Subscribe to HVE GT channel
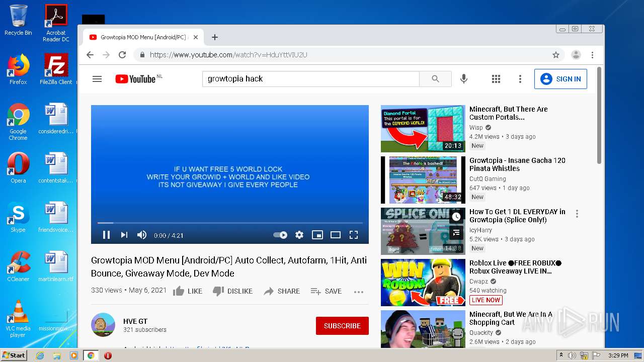 [342, 326]
